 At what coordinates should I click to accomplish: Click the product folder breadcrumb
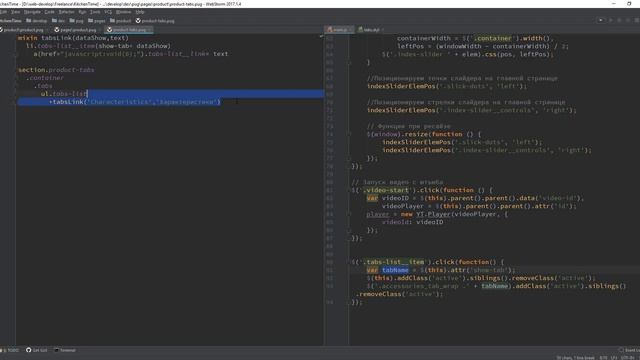pyautogui.click(x=120, y=20)
